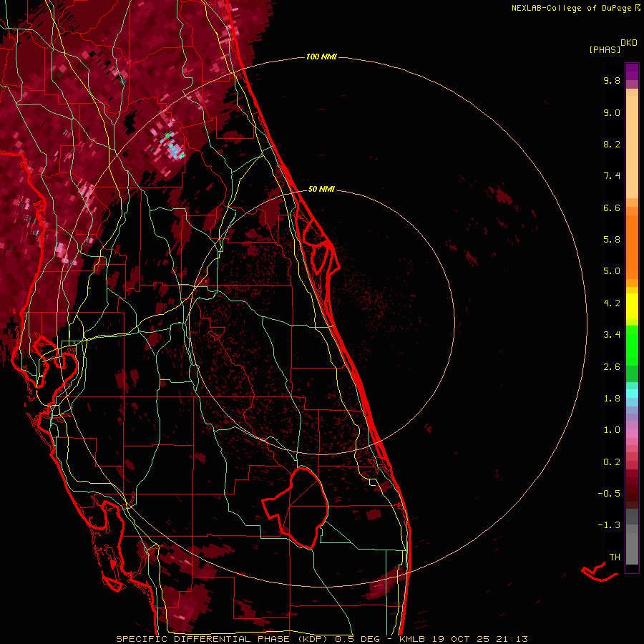Click the [PHAS] units label
The height and width of the screenshot is (644, 644).
pos(605,49)
